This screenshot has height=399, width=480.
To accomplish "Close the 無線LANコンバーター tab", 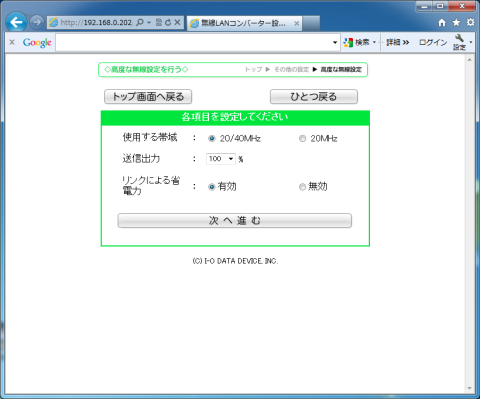I will click(296, 23).
